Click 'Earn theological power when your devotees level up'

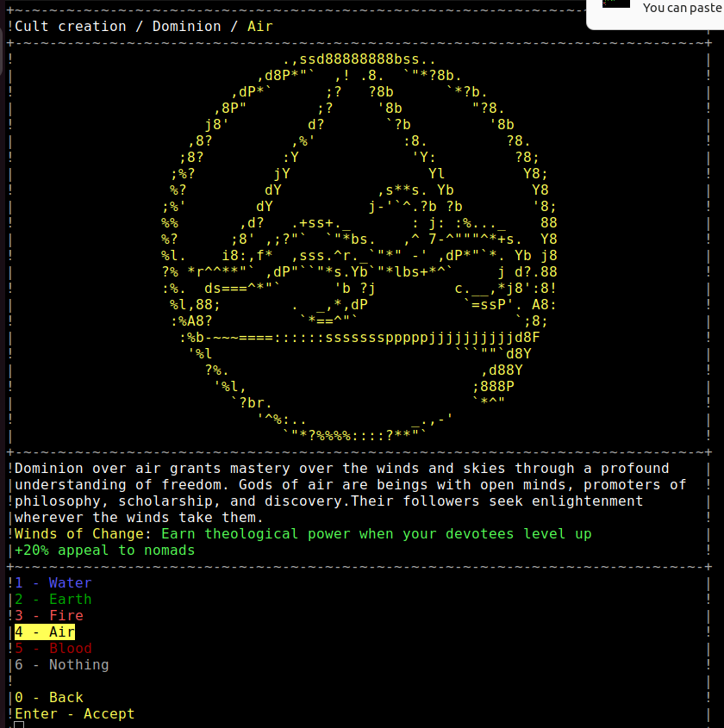pos(377,534)
